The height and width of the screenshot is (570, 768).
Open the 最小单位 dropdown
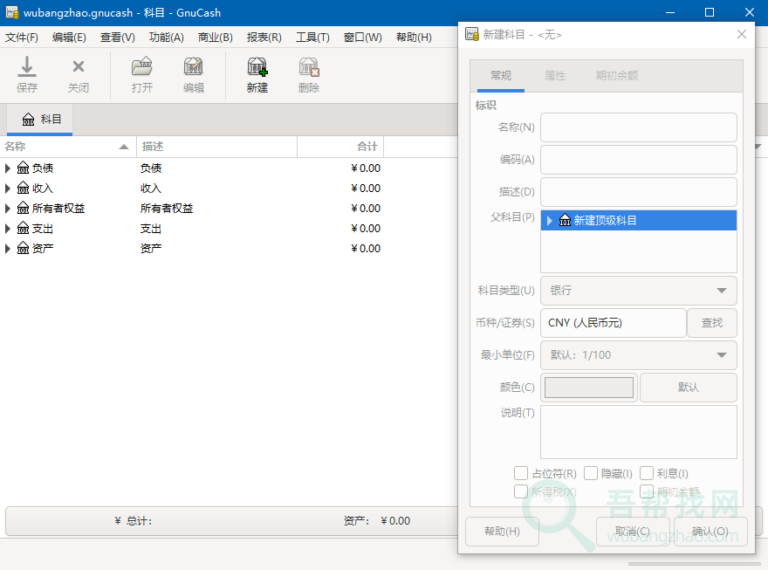(638, 355)
